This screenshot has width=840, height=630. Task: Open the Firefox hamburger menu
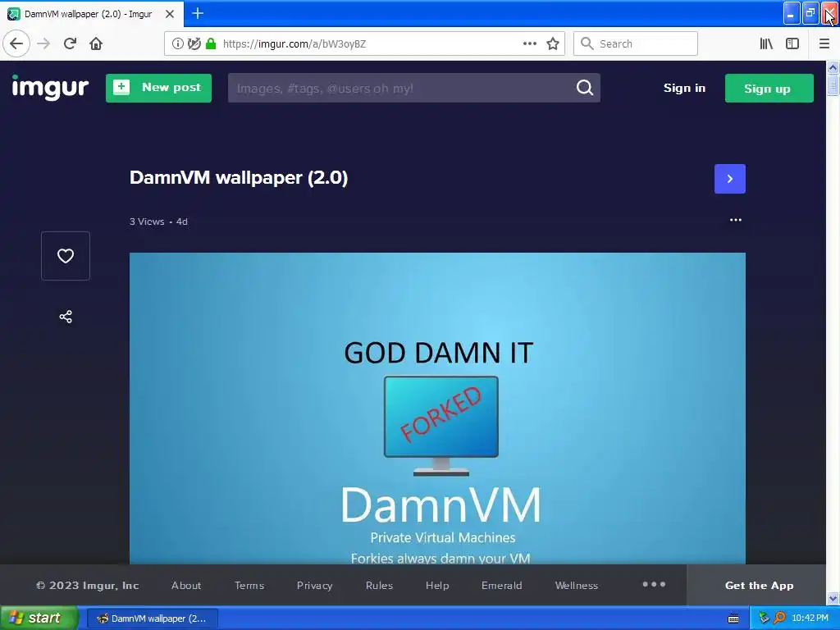pos(824,43)
